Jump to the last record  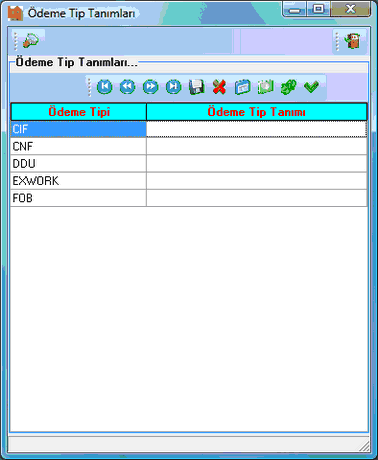point(174,87)
